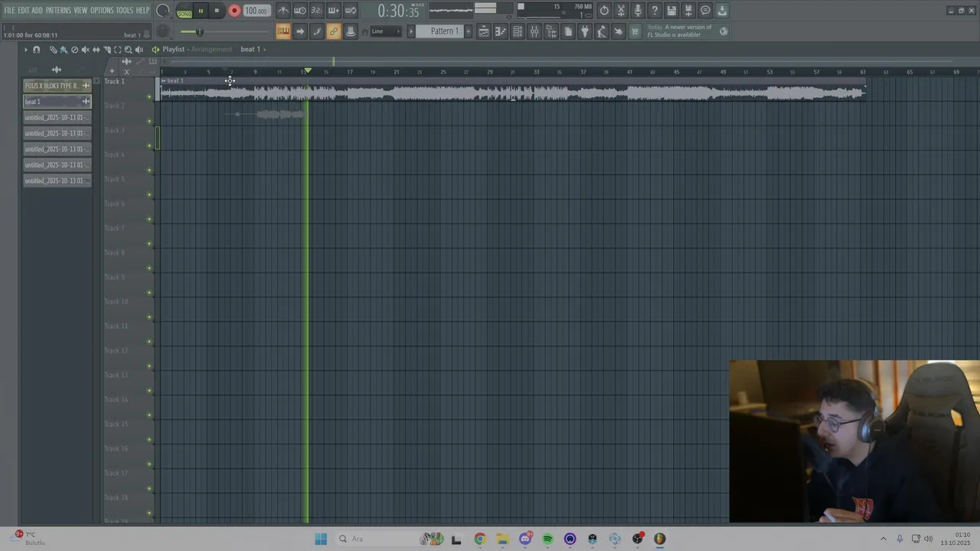Open the FILE menu
Screen dimensions: 980x551
pos(9,11)
